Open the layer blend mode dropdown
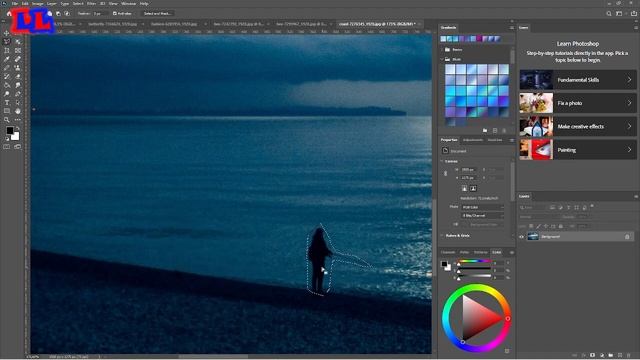Image resolution: width=640 pixels, height=360 pixels. [x=539, y=217]
